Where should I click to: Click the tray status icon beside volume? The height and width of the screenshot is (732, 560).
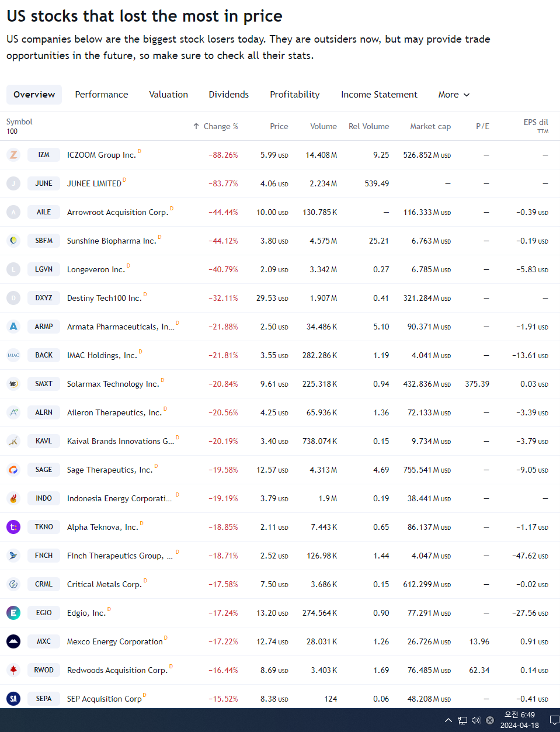coord(490,720)
